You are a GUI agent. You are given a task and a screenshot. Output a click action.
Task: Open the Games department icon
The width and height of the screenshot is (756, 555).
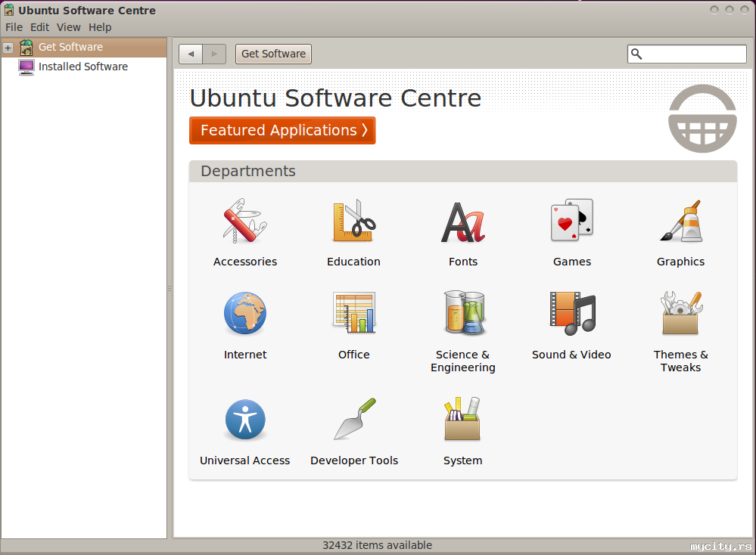pyautogui.click(x=572, y=220)
